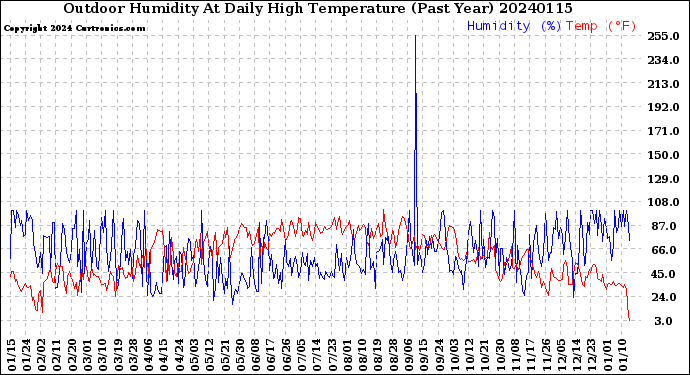Click the 171.0 y-axis value
The image size is (690, 375).
[663, 131]
